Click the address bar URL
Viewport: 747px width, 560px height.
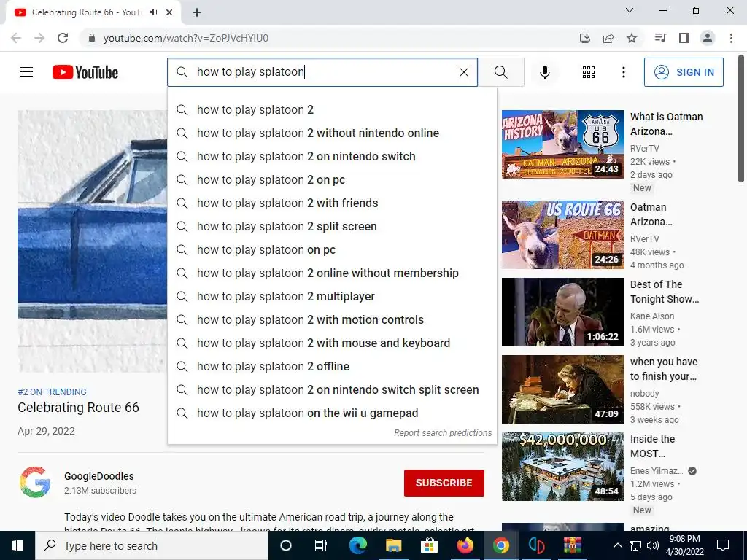point(186,38)
